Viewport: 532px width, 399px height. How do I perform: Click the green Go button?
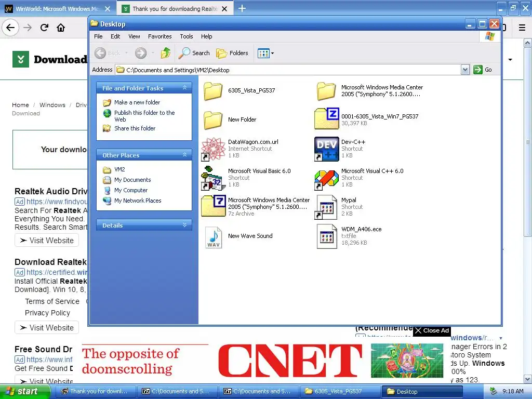pyautogui.click(x=483, y=70)
